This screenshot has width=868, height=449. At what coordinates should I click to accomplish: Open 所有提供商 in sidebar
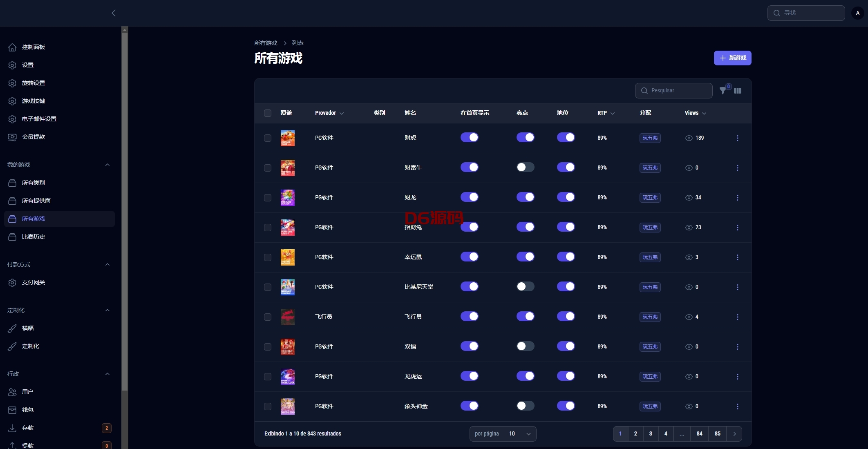[59, 201]
